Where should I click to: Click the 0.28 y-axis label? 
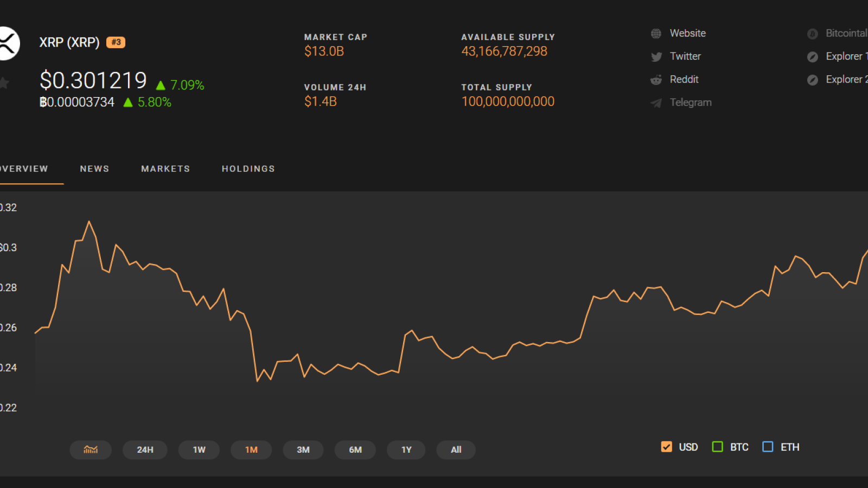click(x=8, y=288)
